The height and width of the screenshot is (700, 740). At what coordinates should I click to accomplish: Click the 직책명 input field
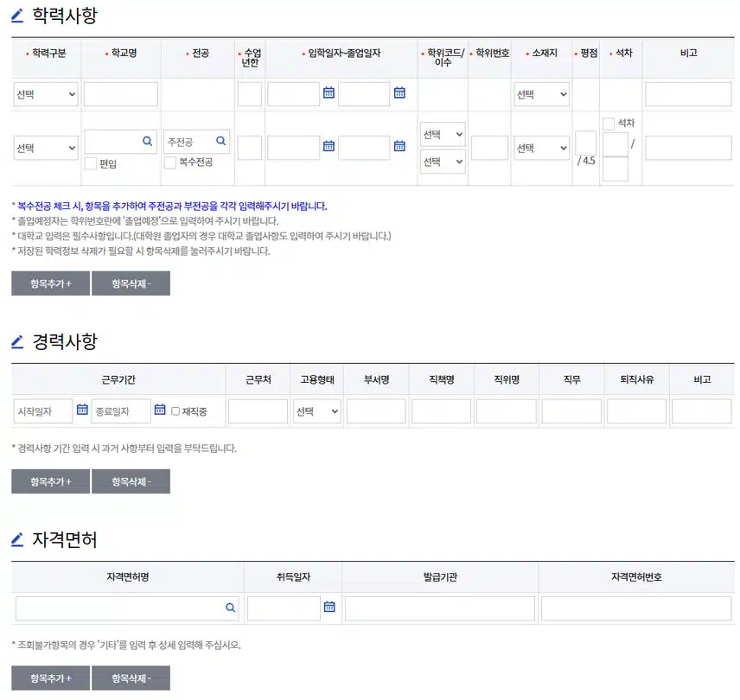pos(441,411)
